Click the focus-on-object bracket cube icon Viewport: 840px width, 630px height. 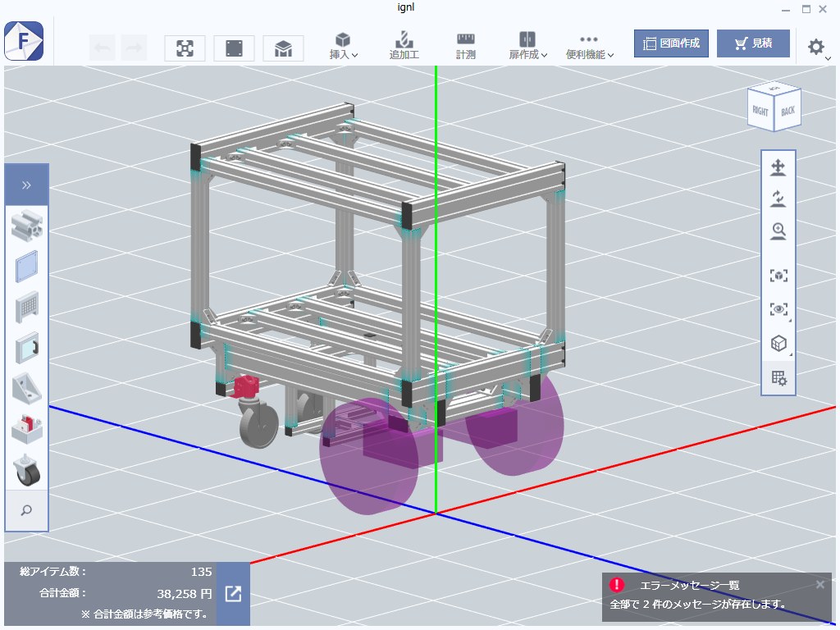click(778, 276)
